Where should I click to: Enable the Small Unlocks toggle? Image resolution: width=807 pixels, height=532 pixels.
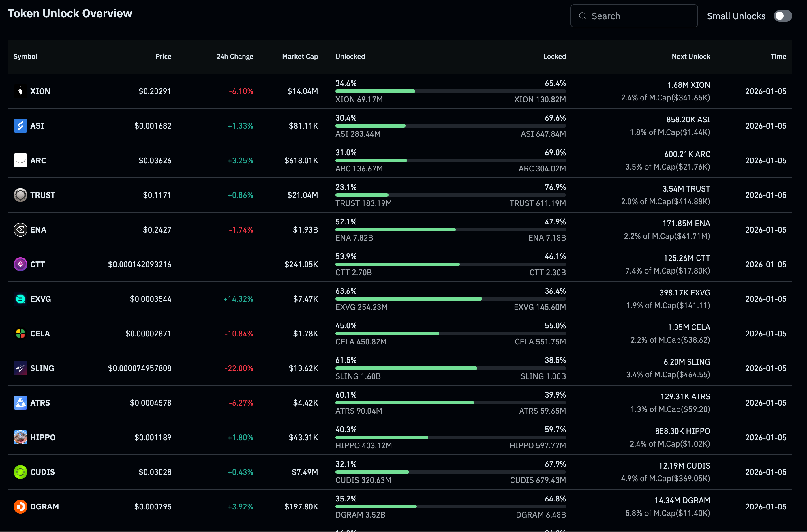click(782, 16)
